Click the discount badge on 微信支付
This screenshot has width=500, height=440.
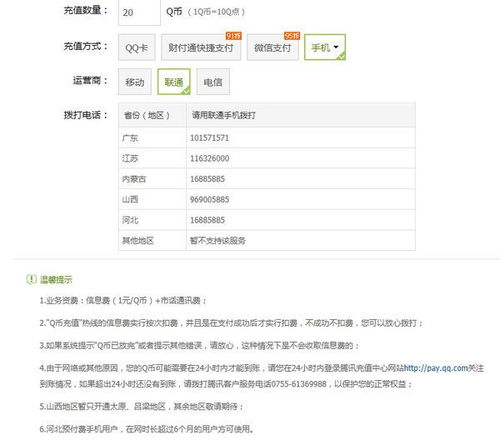pos(292,36)
